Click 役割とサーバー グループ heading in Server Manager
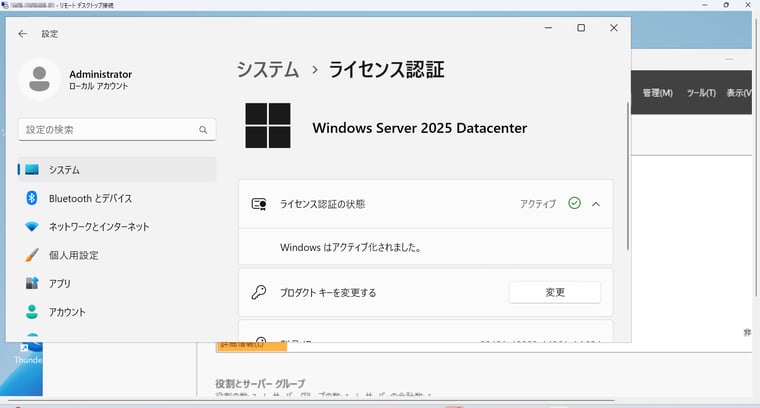This screenshot has width=760, height=408. (x=260, y=383)
